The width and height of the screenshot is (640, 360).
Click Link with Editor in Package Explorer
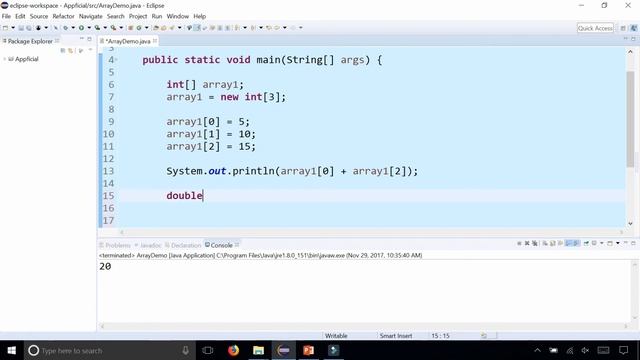tap(71, 50)
